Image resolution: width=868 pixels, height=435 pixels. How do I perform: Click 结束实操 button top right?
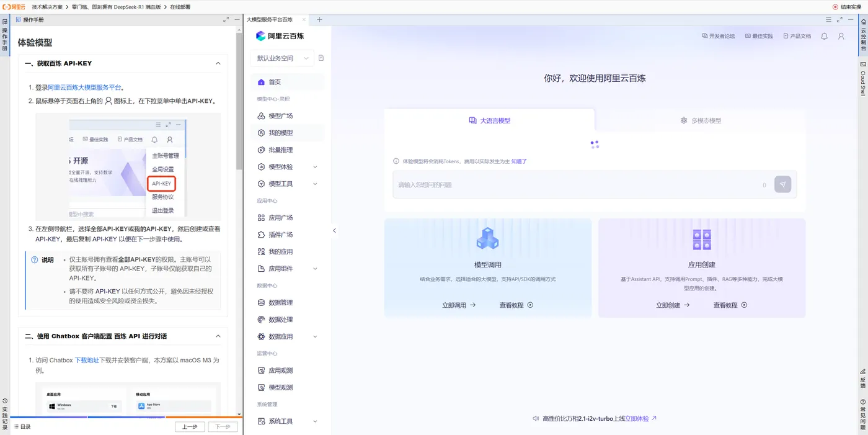pyautogui.click(x=847, y=6)
